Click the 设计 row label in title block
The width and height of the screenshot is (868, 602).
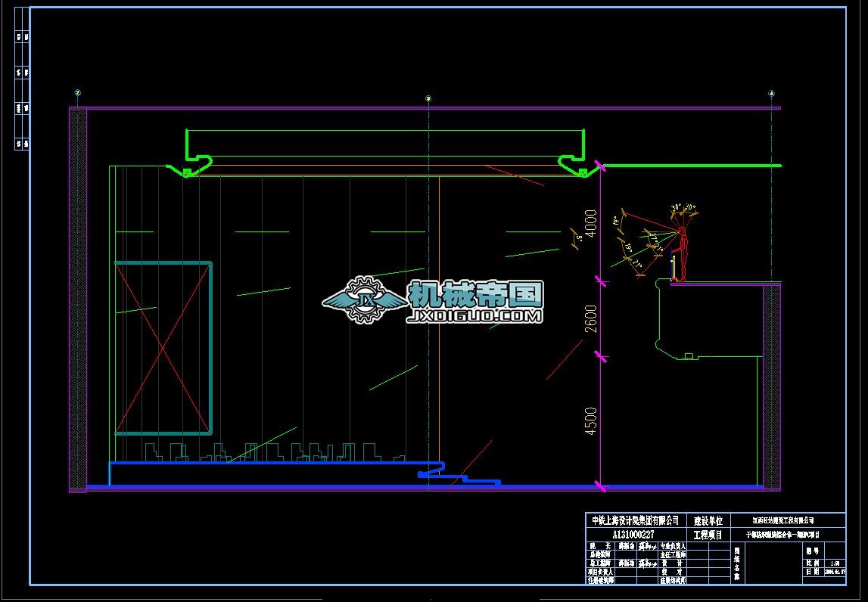coord(673,563)
